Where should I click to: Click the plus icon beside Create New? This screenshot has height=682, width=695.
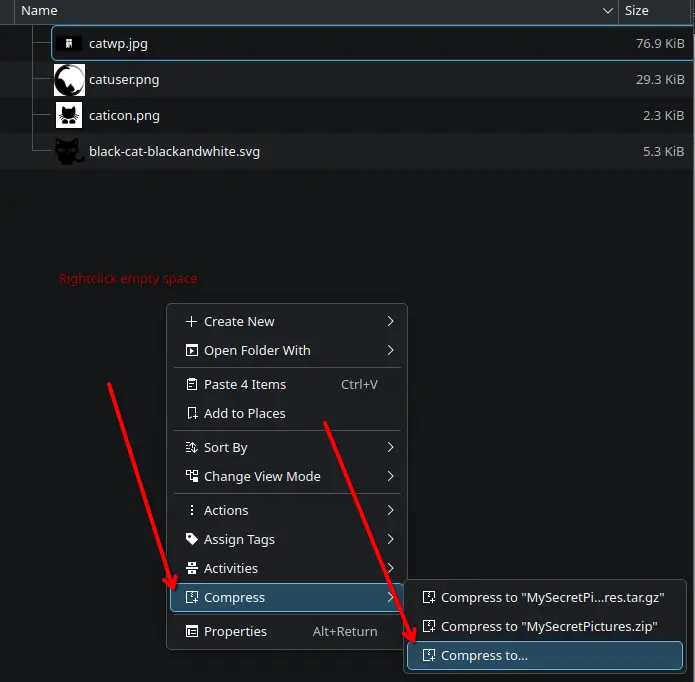pos(190,322)
